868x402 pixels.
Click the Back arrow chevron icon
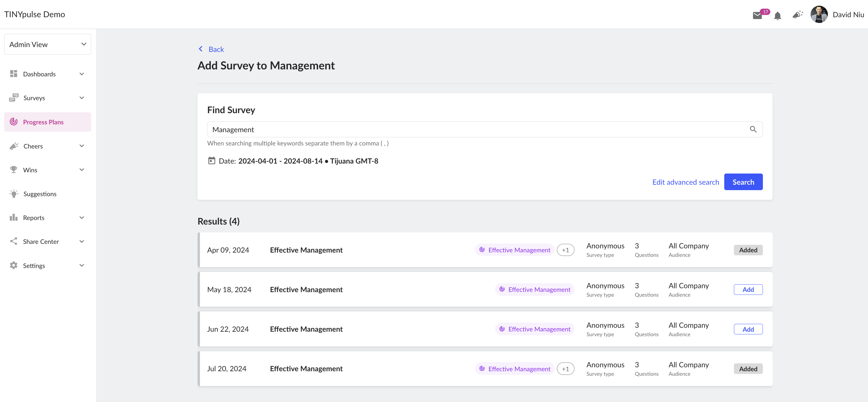(x=201, y=49)
